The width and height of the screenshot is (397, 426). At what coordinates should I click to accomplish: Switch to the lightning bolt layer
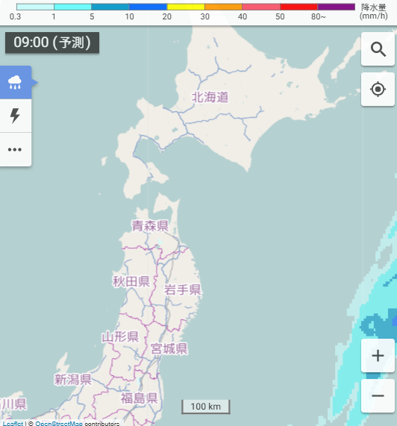tap(15, 116)
